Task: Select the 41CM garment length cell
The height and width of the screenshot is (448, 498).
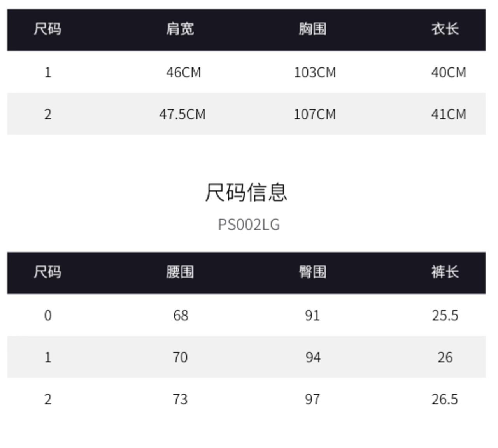Action: click(x=448, y=114)
